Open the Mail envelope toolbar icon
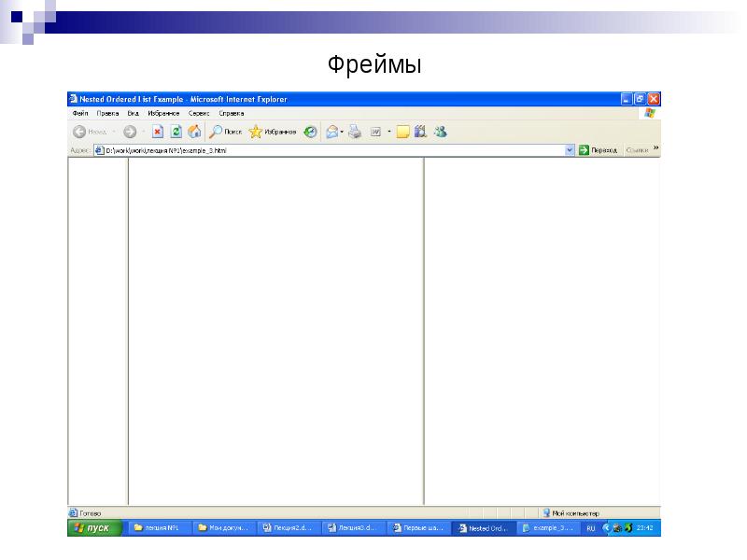Screen dimensions: 747x560 tap(331, 132)
